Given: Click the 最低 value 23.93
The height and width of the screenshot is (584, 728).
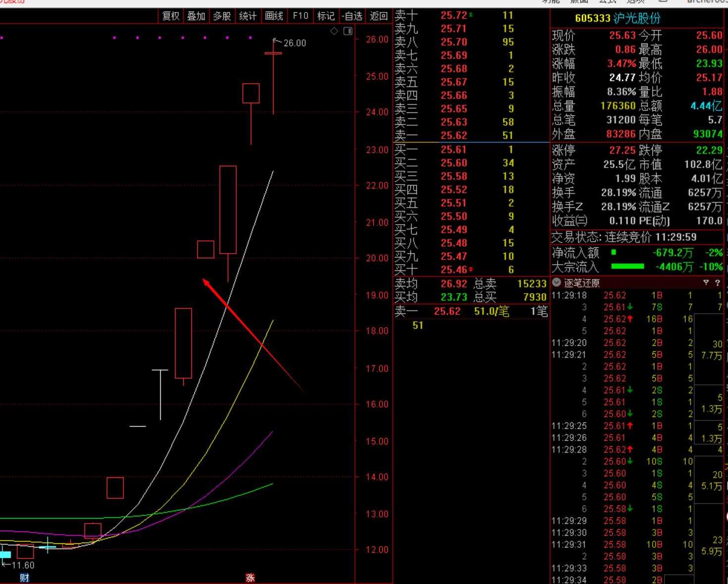Looking at the screenshot, I should tap(709, 63).
